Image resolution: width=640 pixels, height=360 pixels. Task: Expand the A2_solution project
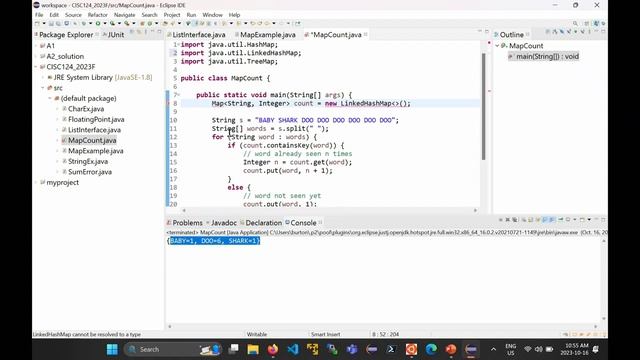pyautogui.click(x=36, y=56)
